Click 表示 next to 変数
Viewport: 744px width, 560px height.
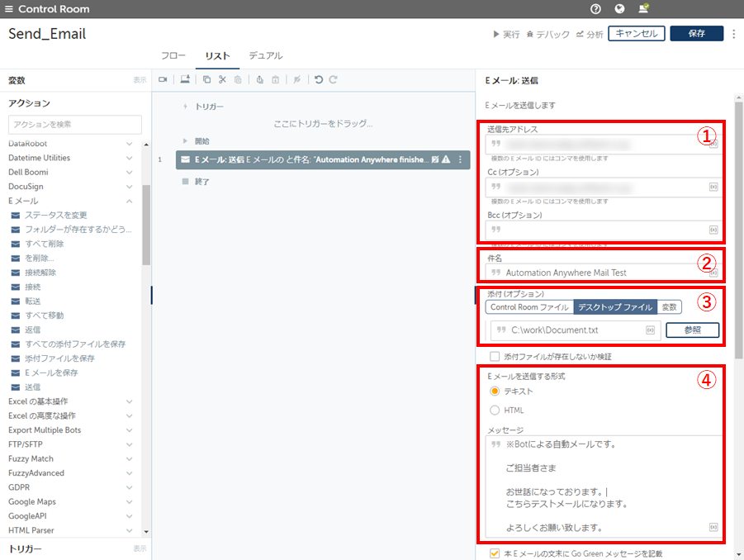[140, 80]
